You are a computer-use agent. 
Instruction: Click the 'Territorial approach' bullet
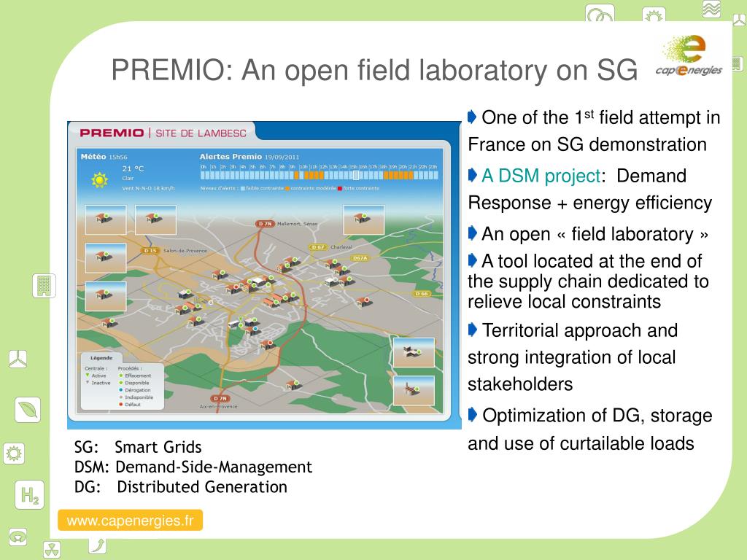point(573,357)
